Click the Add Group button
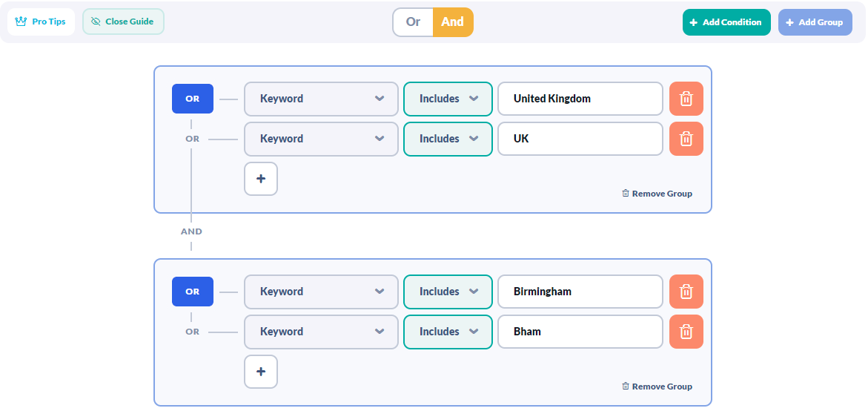 click(x=815, y=22)
